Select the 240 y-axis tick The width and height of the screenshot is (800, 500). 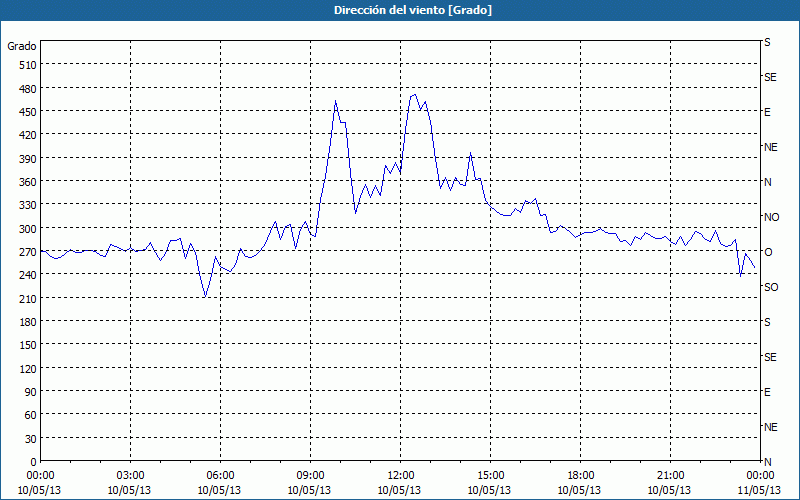29,275
